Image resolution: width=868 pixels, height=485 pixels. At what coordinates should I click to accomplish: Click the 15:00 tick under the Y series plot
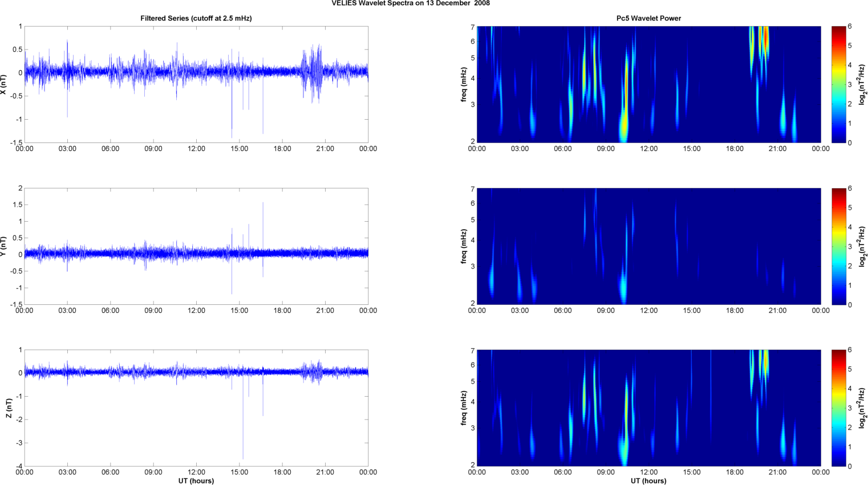pos(240,311)
